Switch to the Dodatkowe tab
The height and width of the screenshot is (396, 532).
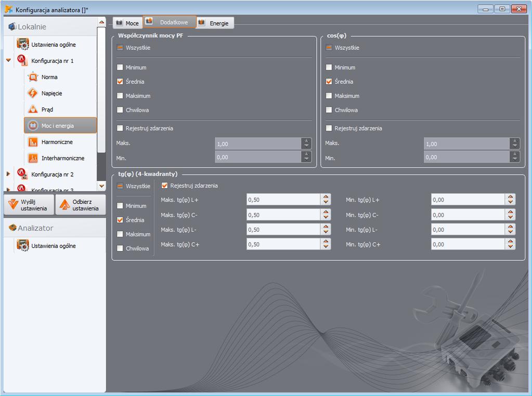[x=170, y=22]
